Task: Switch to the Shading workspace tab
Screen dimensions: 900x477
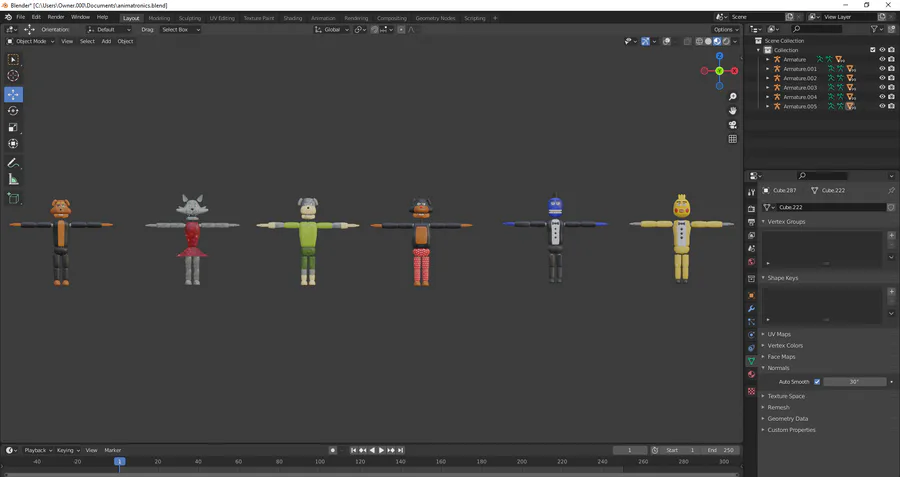Action: click(293, 18)
